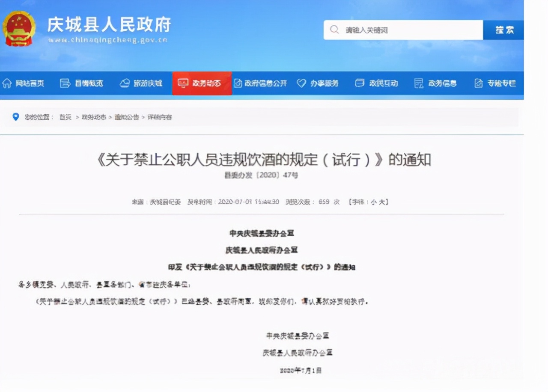Click the national emblem government logo

coord(19,28)
